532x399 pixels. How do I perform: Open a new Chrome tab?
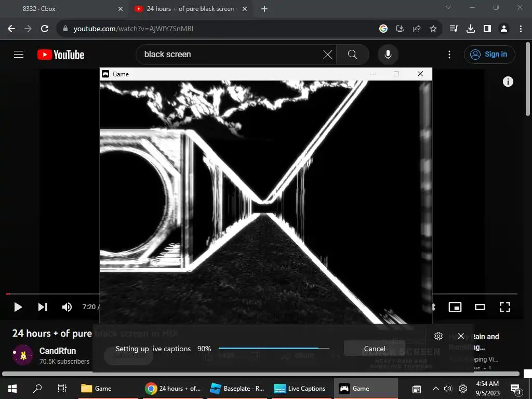(264, 9)
